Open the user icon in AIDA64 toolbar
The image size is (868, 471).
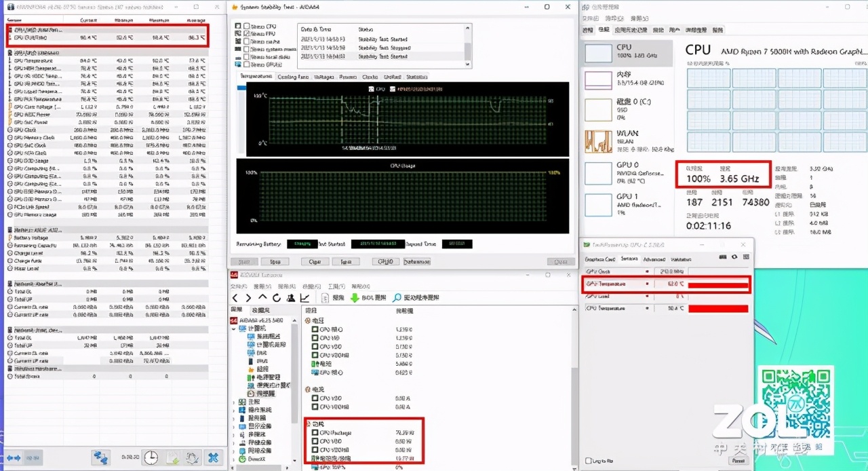pos(291,298)
